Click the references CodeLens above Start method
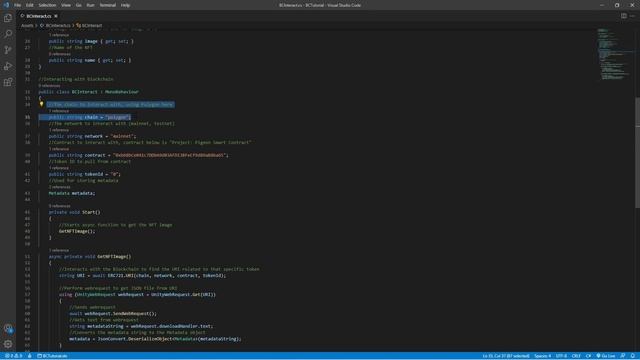Image resolution: width=640 pixels, height=360 pixels. point(60,206)
